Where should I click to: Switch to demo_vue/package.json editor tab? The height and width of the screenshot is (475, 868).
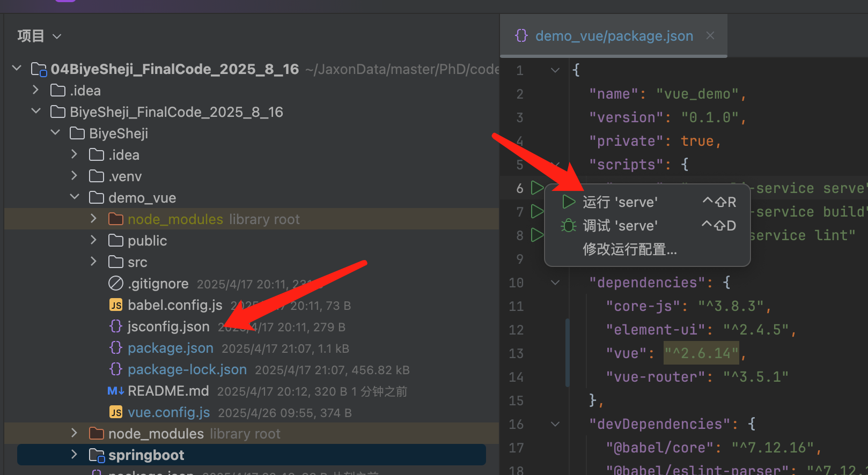[x=614, y=36]
